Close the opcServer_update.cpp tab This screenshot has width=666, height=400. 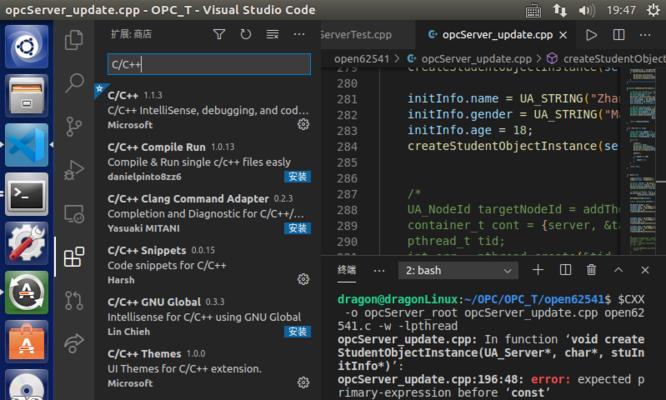563,35
